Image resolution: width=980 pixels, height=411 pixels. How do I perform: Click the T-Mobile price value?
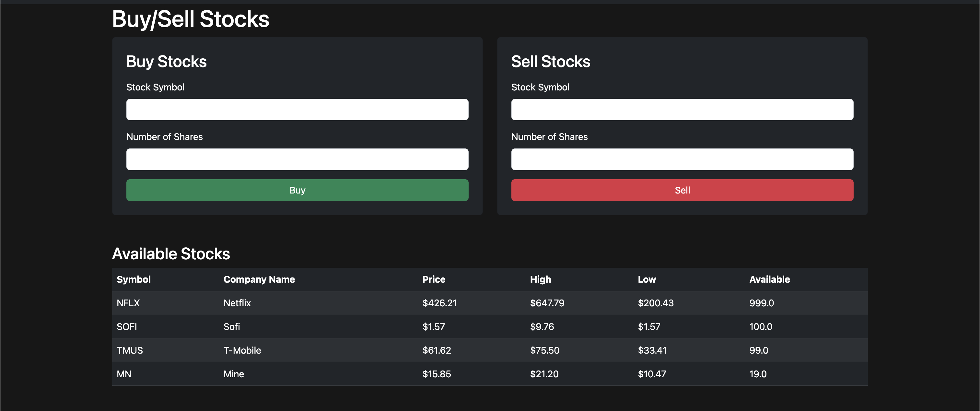(x=436, y=350)
